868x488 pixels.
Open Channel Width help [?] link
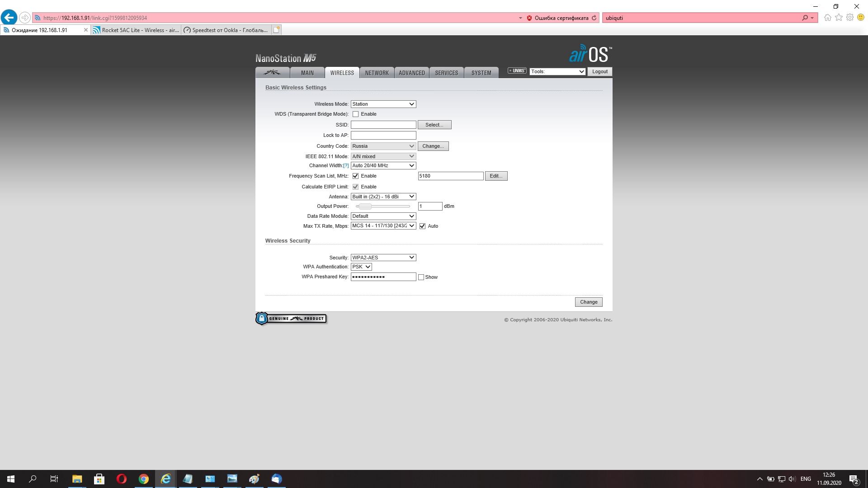(x=346, y=166)
